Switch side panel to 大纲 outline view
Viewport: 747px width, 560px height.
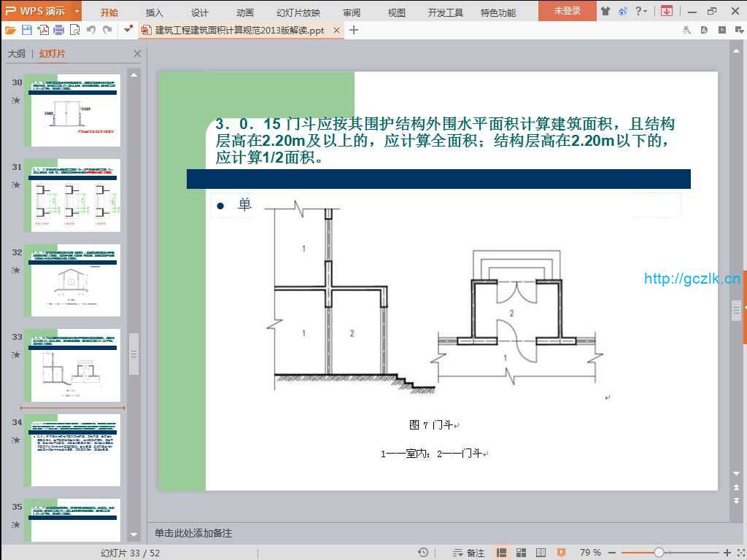coord(17,54)
